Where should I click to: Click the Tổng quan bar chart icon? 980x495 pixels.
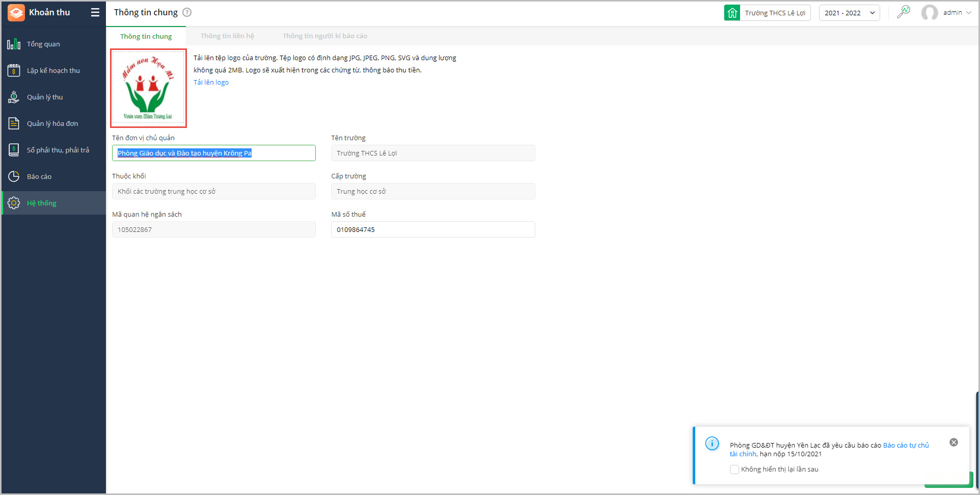(14, 44)
